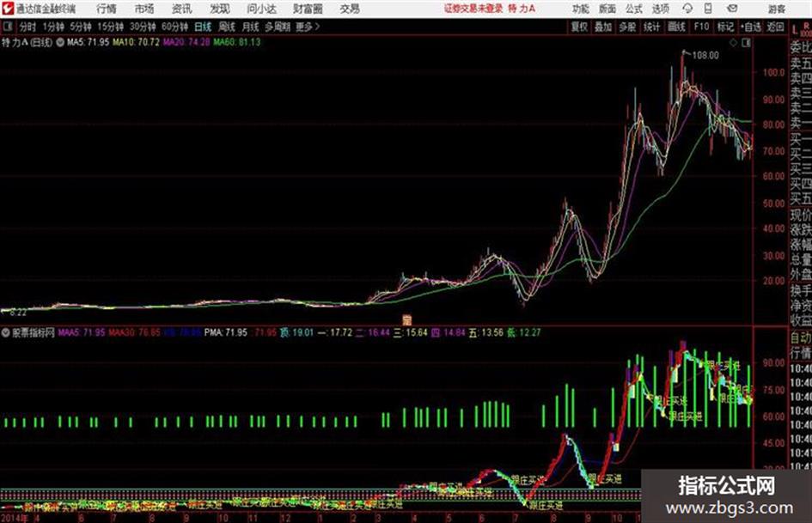Image resolution: width=812 pixels, height=523 pixels.
Task: Click the 108.00 peak price label
Action: coord(705,55)
